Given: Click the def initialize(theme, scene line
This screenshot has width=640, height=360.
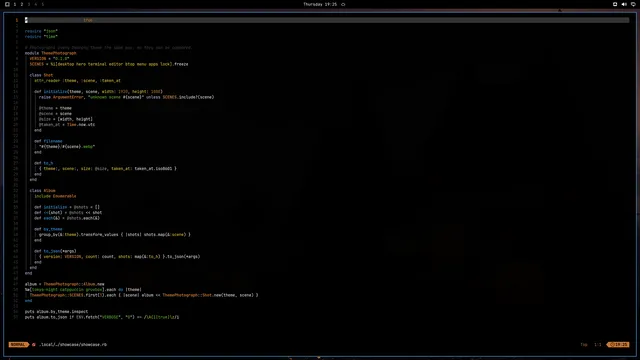Looking at the screenshot, I should tap(98, 91).
